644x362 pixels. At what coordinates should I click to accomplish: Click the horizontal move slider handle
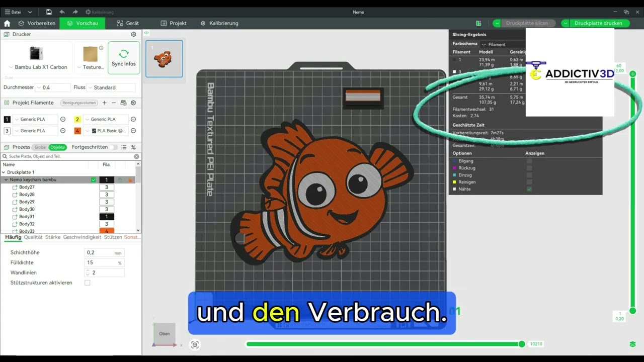coord(522,344)
